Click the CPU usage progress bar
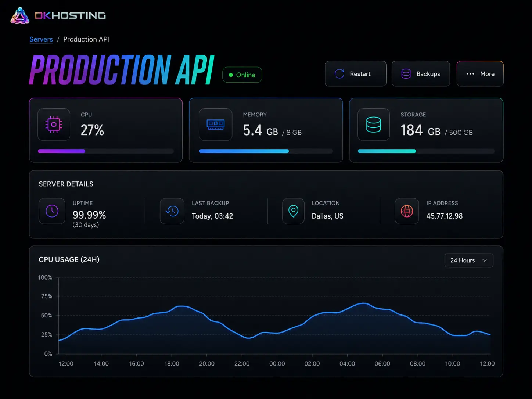The height and width of the screenshot is (399, 532). pyautogui.click(x=106, y=151)
